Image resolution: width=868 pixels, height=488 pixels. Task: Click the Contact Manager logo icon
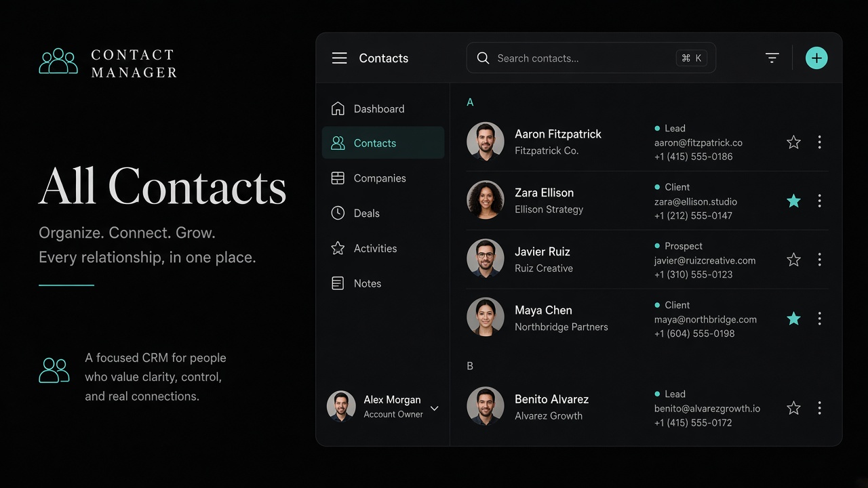[x=58, y=61]
